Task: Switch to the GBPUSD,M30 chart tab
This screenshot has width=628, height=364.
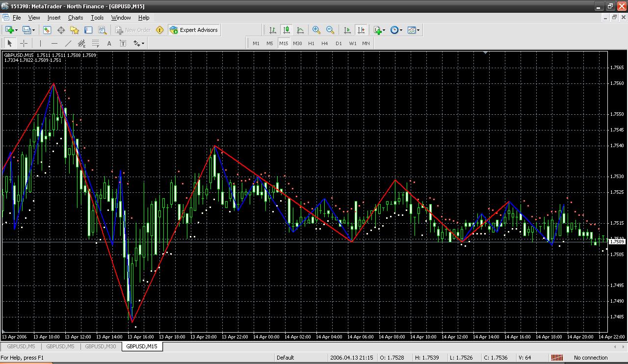Action: tap(101, 346)
